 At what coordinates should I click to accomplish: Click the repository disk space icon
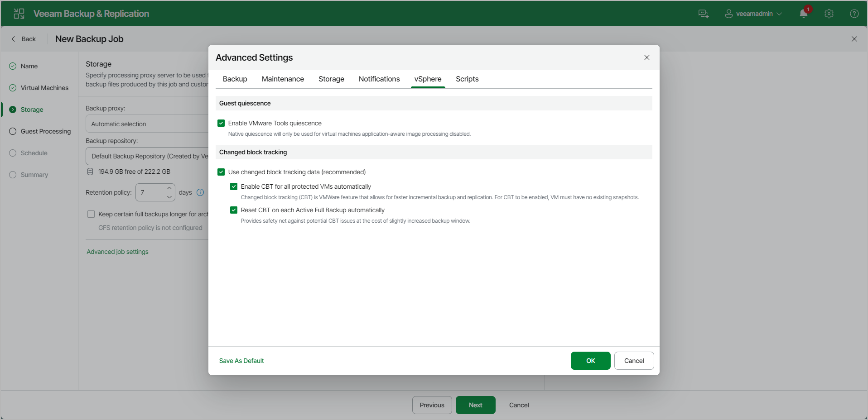point(90,172)
